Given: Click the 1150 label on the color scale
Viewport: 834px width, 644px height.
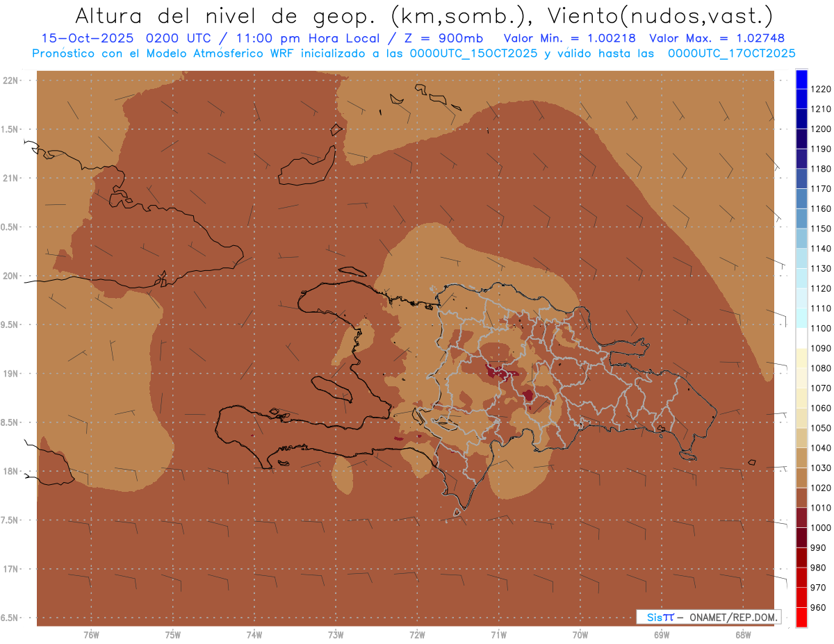Looking at the screenshot, I should [x=821, y=229].
